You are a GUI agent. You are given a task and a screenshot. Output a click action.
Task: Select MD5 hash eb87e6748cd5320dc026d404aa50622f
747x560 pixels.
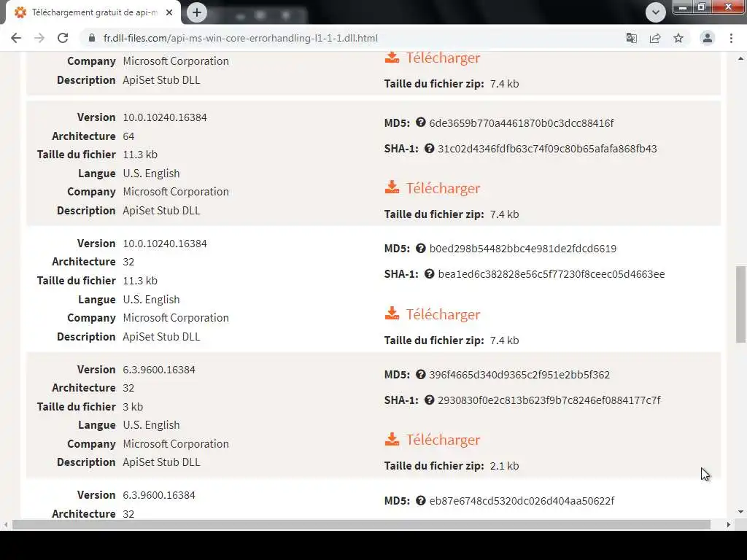[522, 501]
